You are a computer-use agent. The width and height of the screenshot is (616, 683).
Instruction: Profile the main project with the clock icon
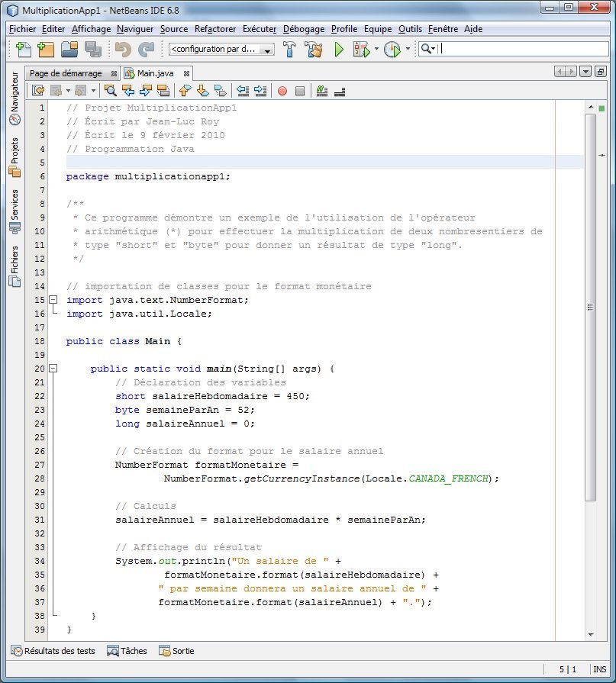coord(392,49)
